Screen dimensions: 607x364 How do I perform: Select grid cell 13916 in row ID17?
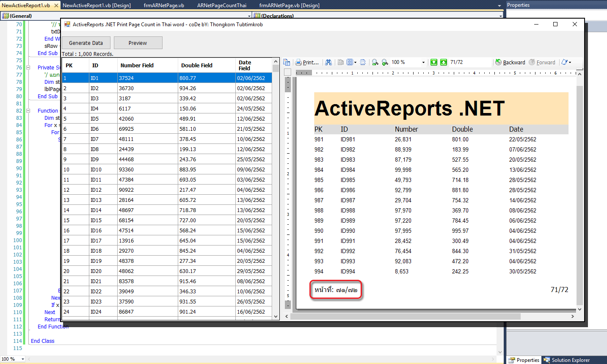148,240
